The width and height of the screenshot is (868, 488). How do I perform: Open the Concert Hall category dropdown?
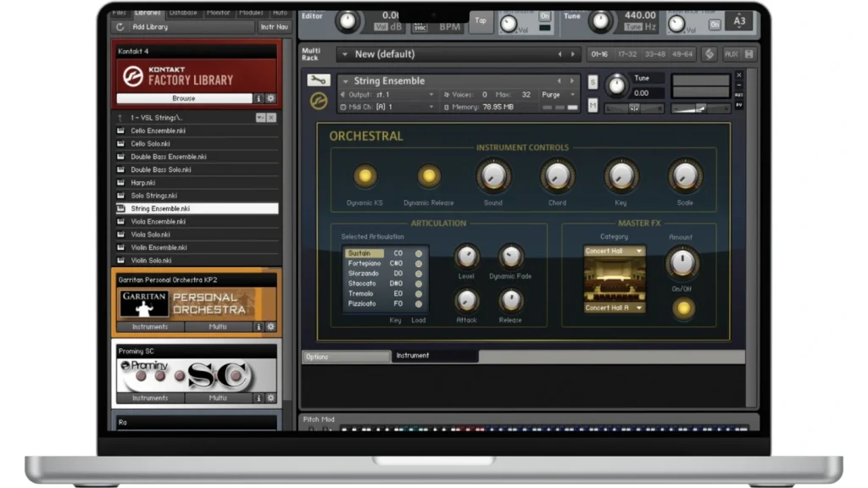pos(614,251)
